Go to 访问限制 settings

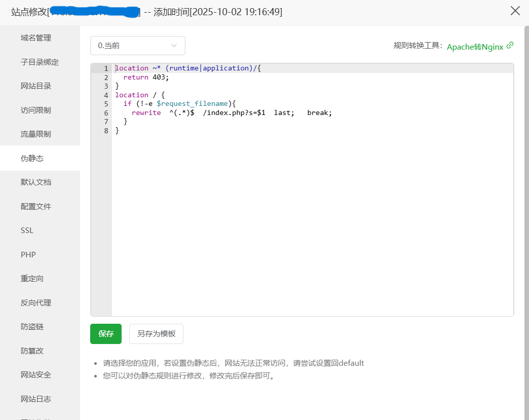36,110
